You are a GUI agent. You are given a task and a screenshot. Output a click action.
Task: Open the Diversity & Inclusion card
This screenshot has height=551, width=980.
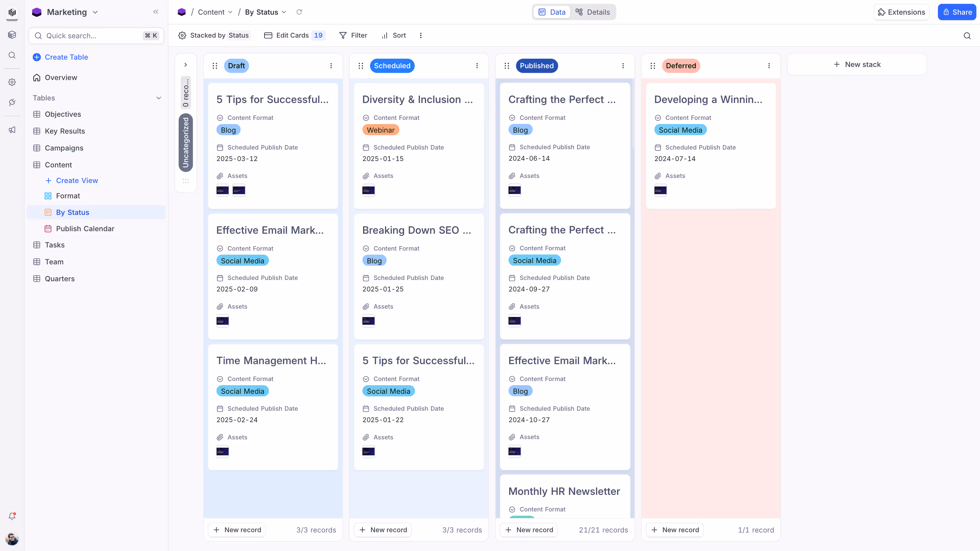(419, 146)
